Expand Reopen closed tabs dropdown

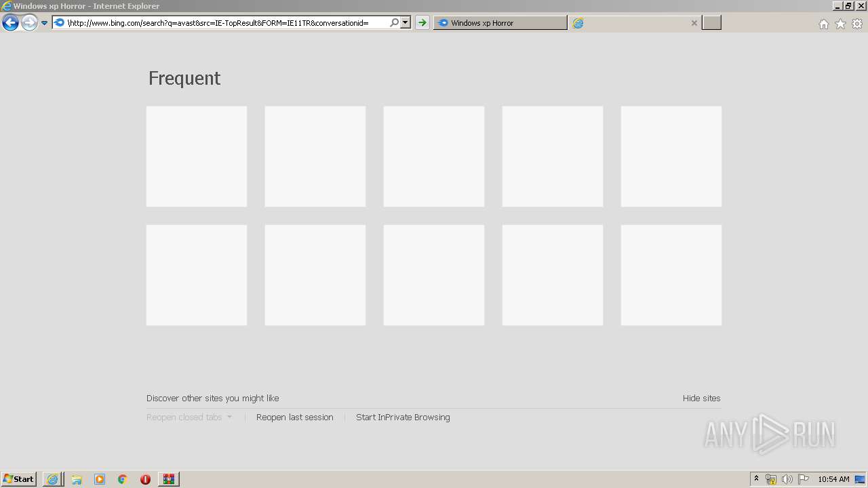click(189, 418)
